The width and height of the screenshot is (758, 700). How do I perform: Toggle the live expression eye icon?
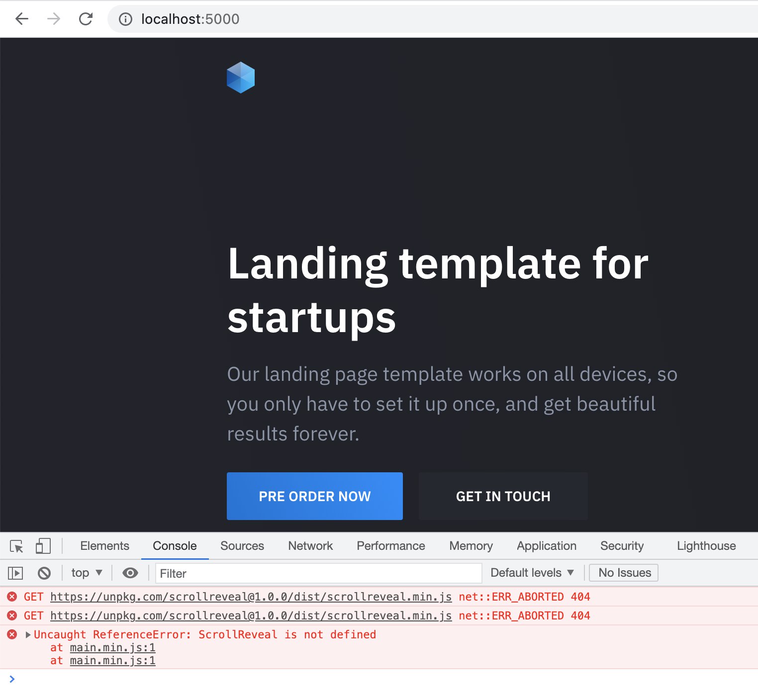click(130, 573)
